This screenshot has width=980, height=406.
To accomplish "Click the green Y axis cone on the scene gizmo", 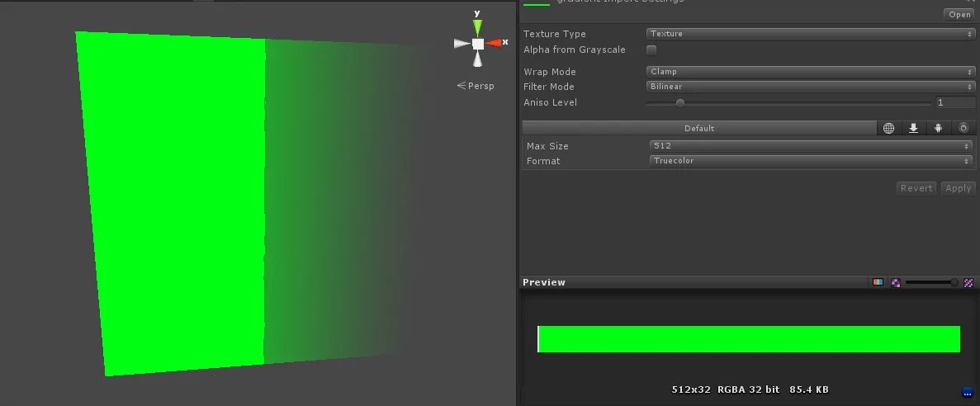I will click(x=477, y=27).
